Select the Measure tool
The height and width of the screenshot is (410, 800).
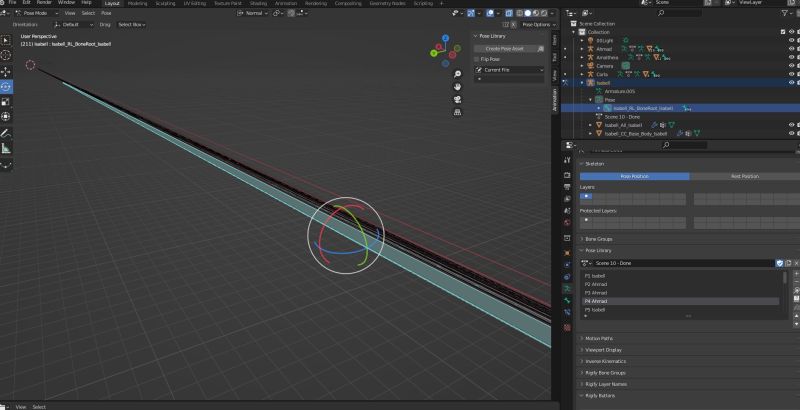[6, 148]
